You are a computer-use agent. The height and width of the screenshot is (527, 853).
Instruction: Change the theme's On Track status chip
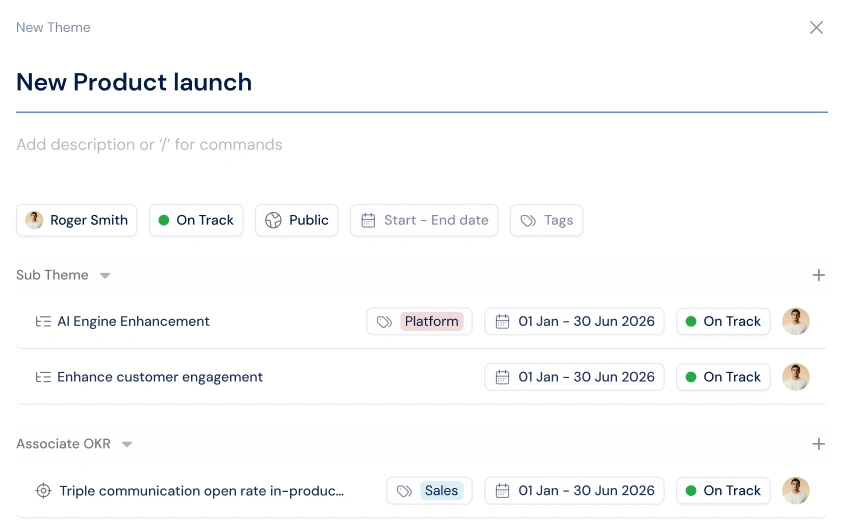(x=196, y=220)
